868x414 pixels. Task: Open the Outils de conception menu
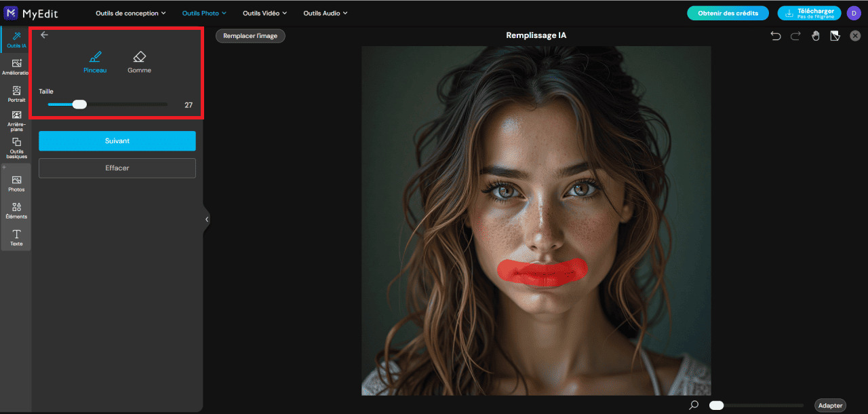tap(130, 12)
